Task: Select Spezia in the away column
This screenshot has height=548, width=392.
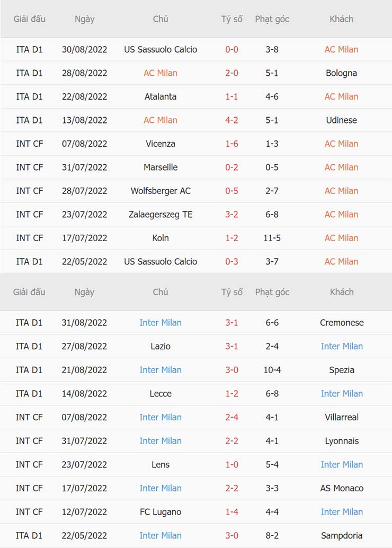Action: point(342,370)
